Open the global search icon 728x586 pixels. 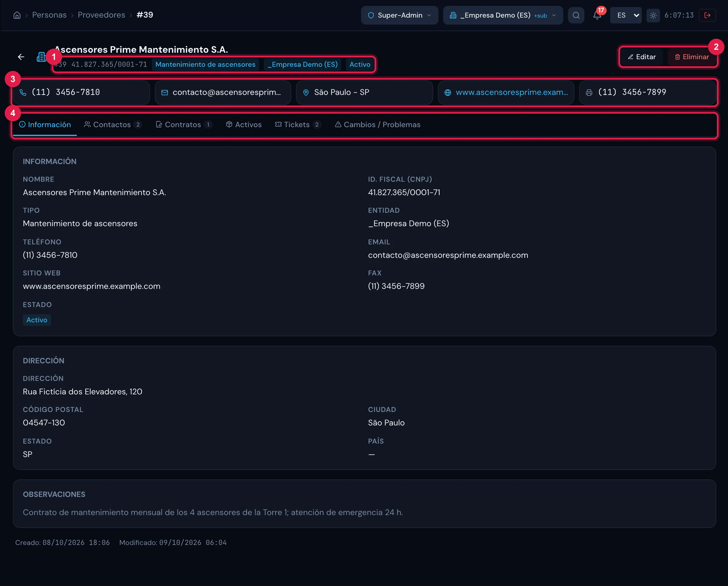coord(576,15)
